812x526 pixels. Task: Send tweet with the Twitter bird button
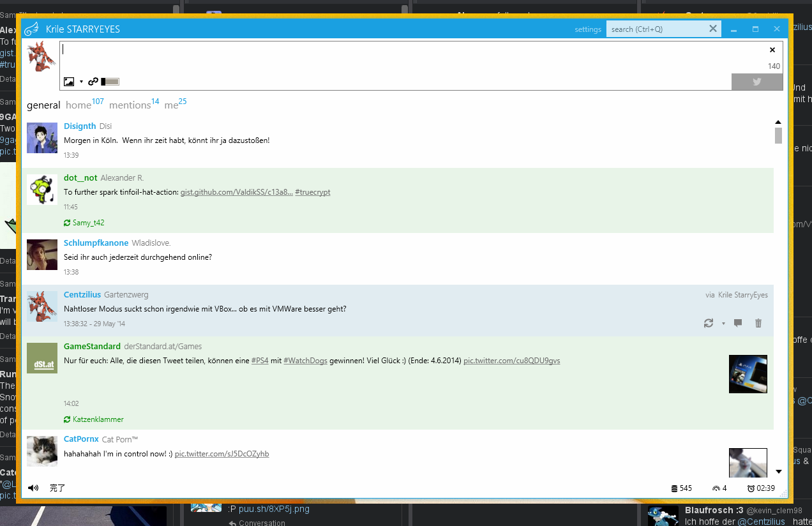[x=756, y=82]
